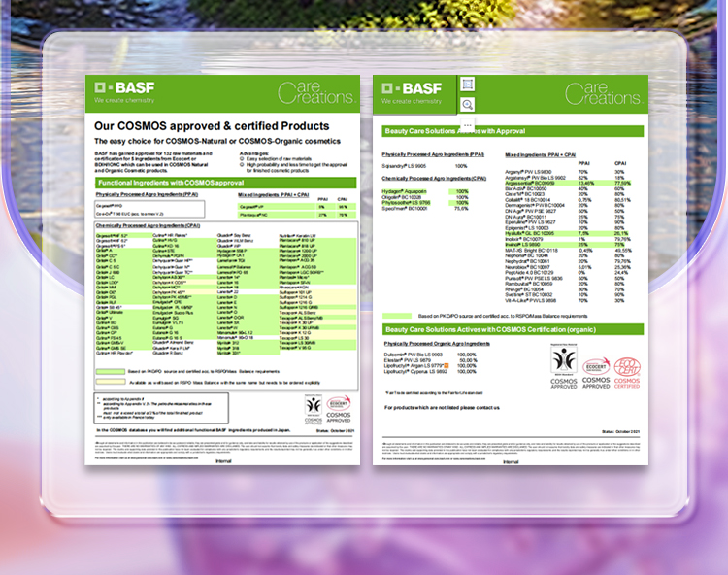Click the "Elestan PW LS 9879" row
The width and height of the screenshot is (728, 575).
(x=430, y=360)
